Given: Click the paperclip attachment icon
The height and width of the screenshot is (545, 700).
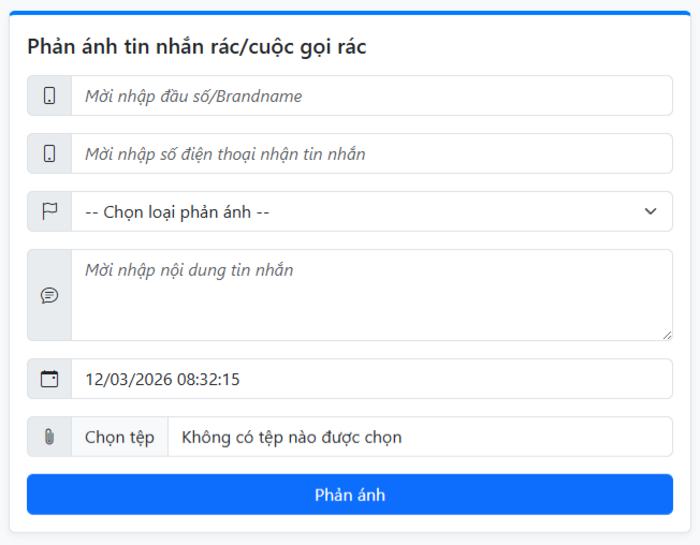Looking at the screenshot, I should (49, 437).
